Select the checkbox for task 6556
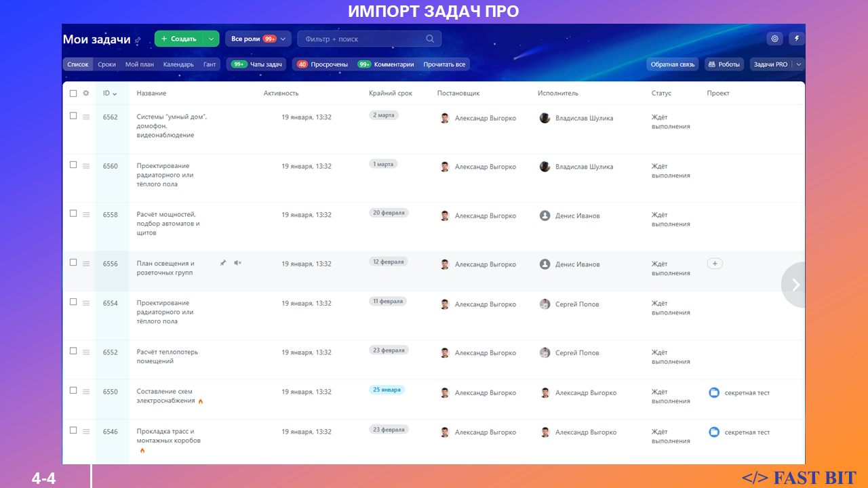Image resolution: width=868 pixels, height=488 pixels. click(73, 262)
